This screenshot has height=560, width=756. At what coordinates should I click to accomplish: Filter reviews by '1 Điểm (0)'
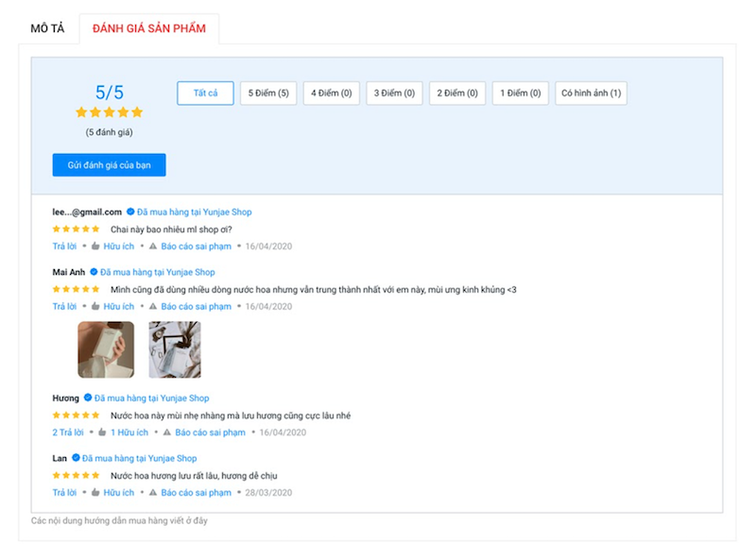520,93
